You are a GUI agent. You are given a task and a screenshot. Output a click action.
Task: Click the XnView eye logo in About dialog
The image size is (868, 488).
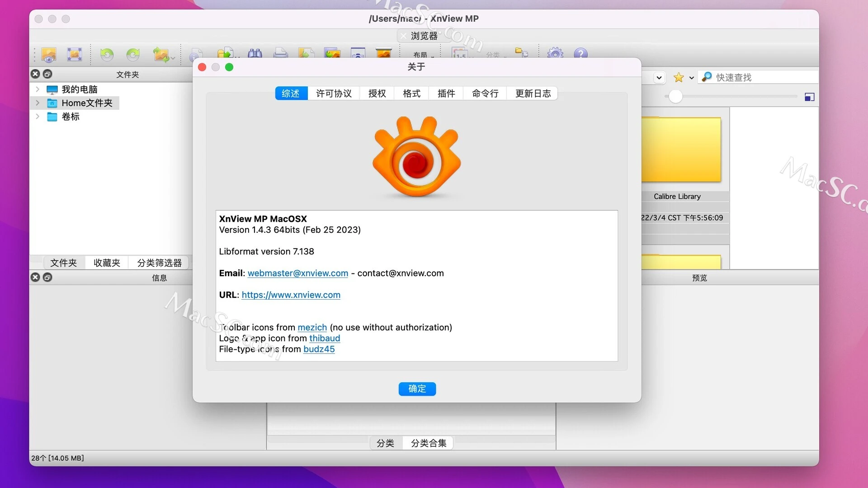tap(416, 156)
